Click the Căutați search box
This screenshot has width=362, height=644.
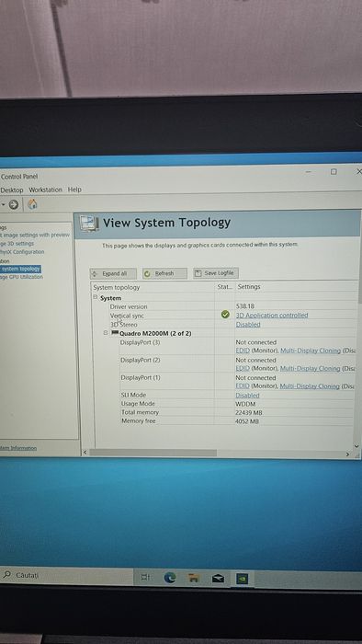point(66,575)
